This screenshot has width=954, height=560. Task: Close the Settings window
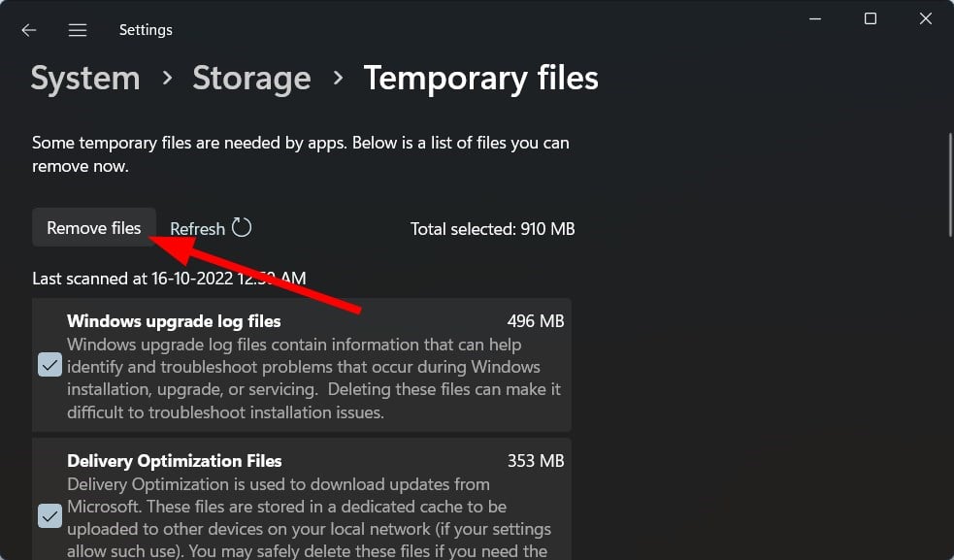point(925,19)
